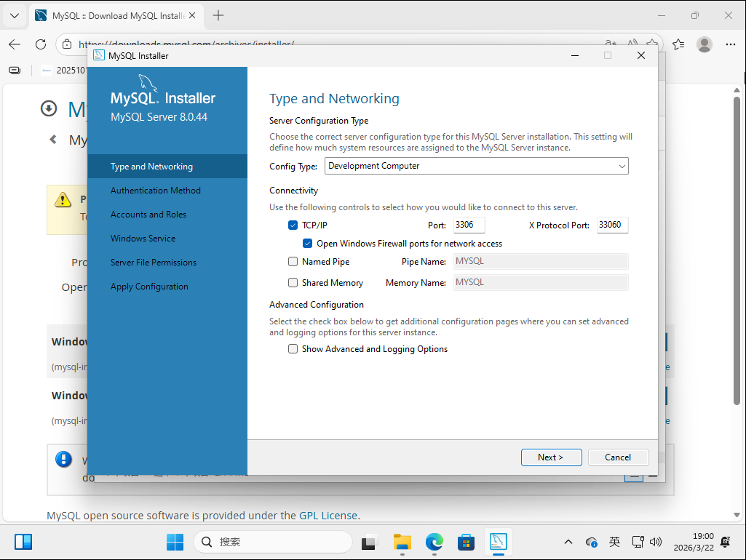Open Microsoft Store from taskbar
The image size is (746, 560).
pyautogui.click(x=467, y=542)
